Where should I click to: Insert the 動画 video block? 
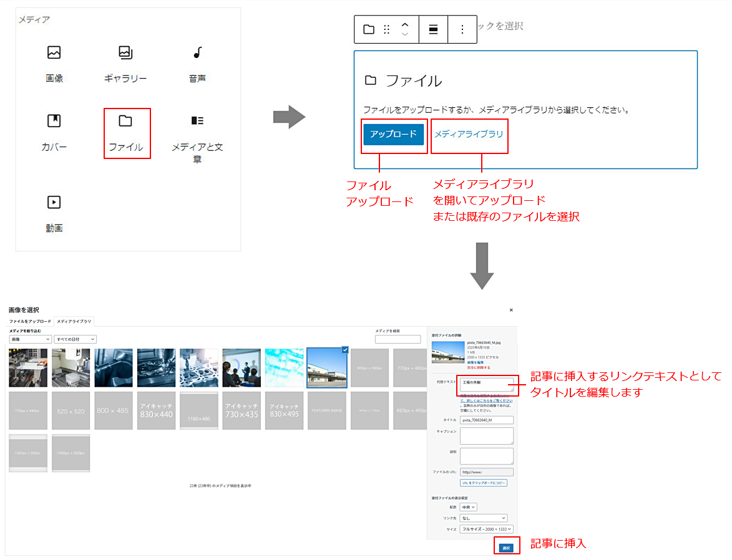point(54,214)
